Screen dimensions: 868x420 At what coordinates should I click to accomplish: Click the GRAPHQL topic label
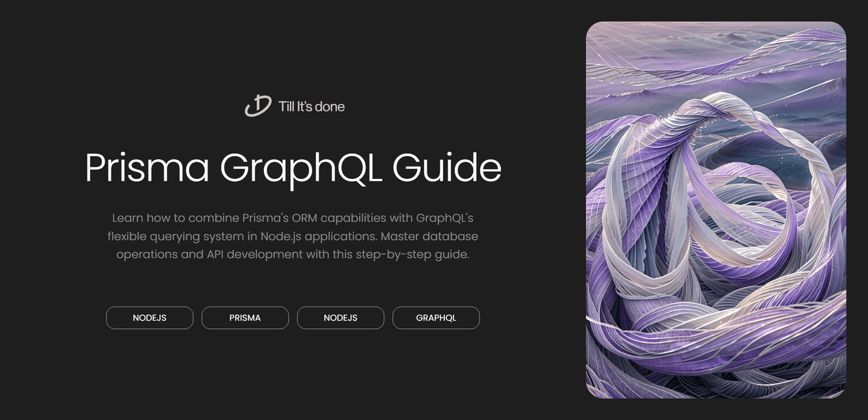pos(436,318)
